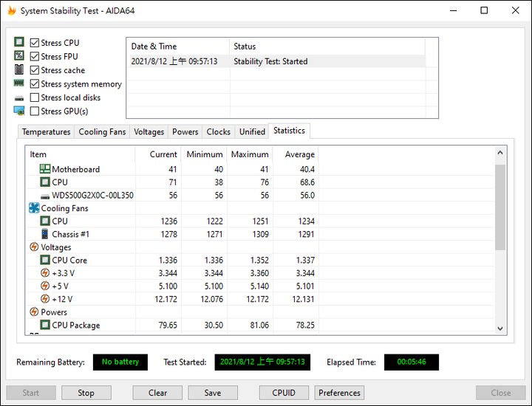Screen dimensions: 532x406
Task: Click the statistics list scrollbar thumb
Action: pyautogui.click(x=500, y=207)
